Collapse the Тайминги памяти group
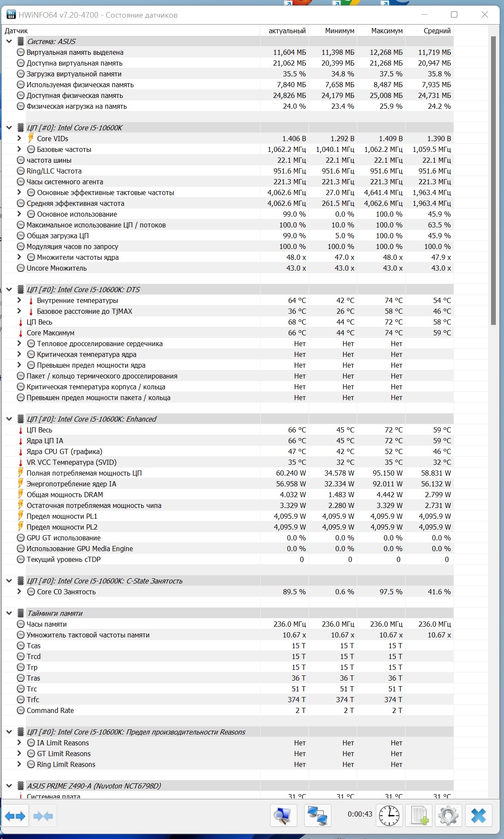The height and width of the screenshot is (839, 504). (9, 613)
